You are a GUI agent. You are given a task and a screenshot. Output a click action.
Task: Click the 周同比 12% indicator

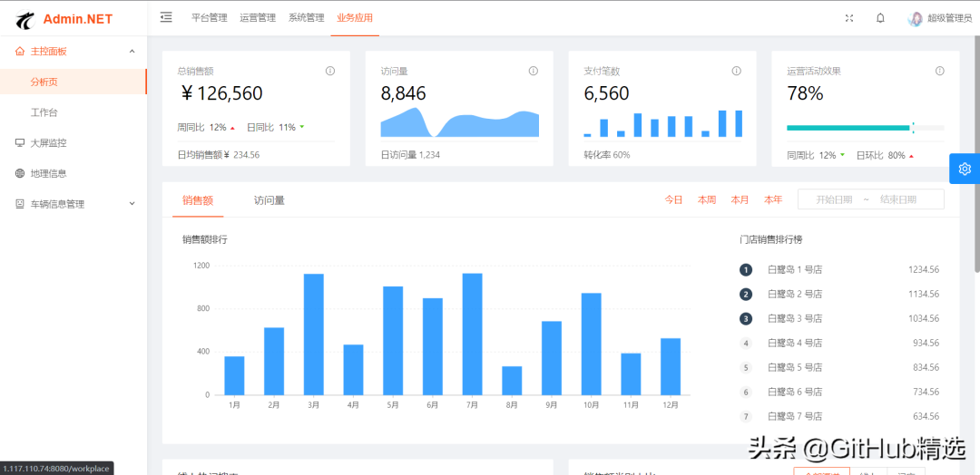[x=206, y=127]
